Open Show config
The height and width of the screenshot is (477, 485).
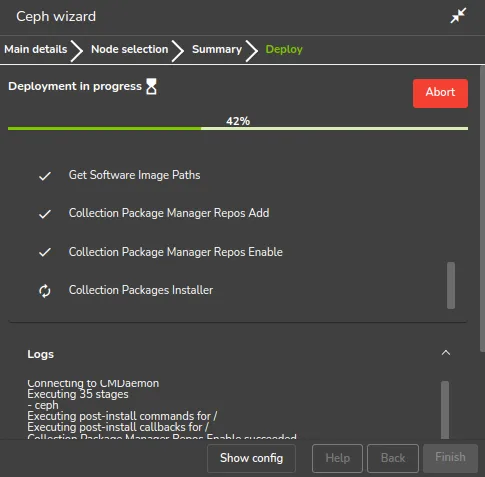point(251,458)
